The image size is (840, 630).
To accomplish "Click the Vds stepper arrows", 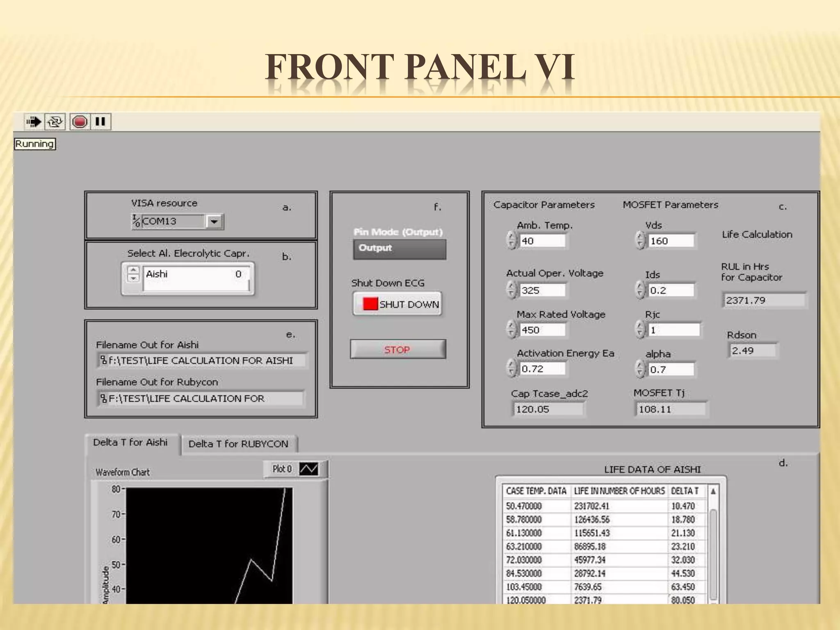I will pyautogui.click(x=640, y=240).
